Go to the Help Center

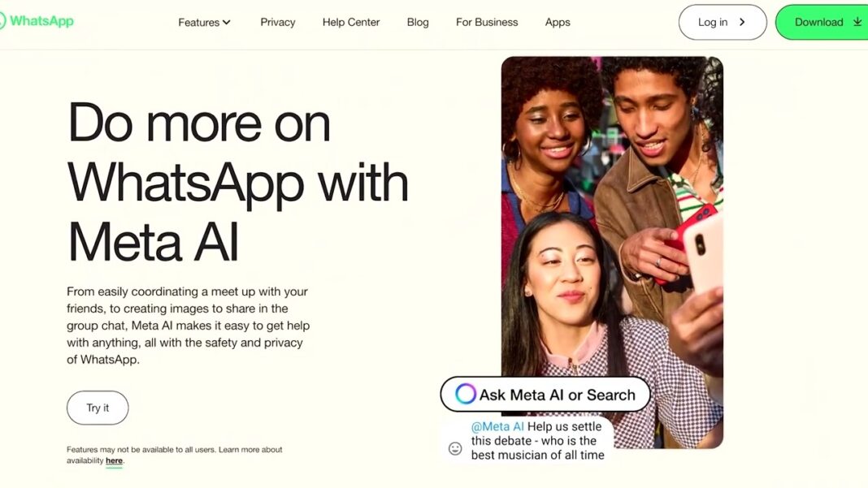pyautogui.click(x=351, y=22)
